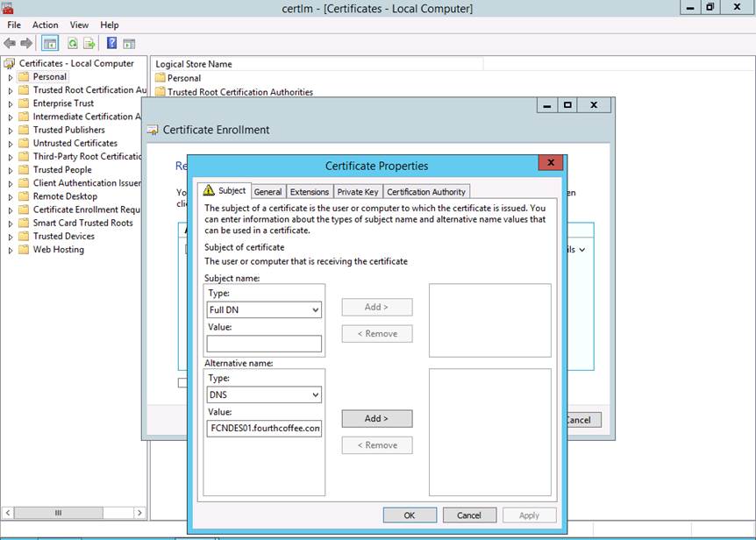Toggle the Show/Hide Action Pane icon
This screenshot has width=756, height=540.
point(129,43)
